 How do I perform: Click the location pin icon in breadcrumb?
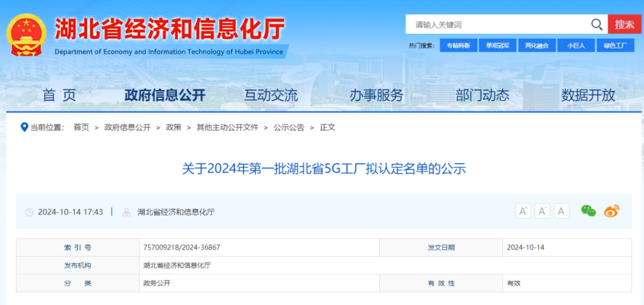point(24,127)
